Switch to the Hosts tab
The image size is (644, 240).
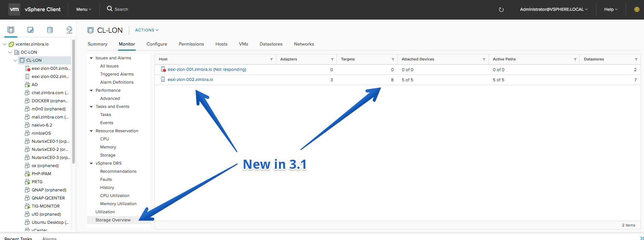point(221,44)
